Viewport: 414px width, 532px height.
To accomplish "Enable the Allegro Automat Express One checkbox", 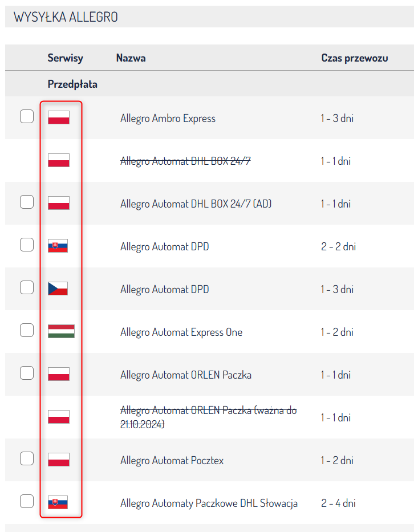I will [x=27, y=330].
